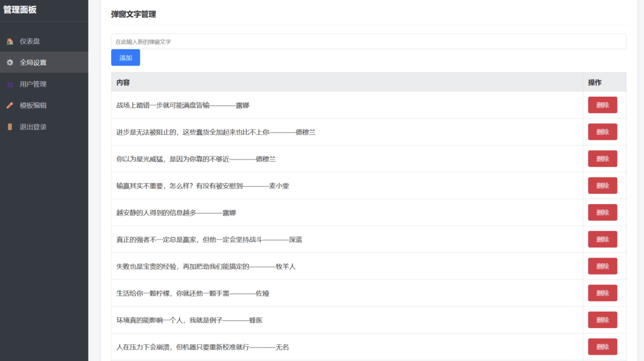Delete the 德穆兰 progress quote
The height and width of the screenshot is (361, 644).
pos(603,132)
